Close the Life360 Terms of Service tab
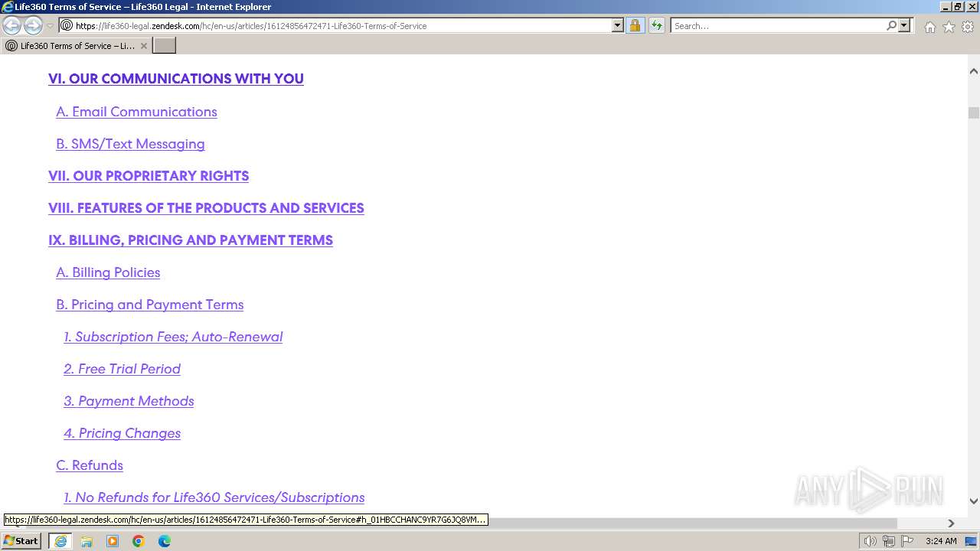 click(x=143, y=46)
